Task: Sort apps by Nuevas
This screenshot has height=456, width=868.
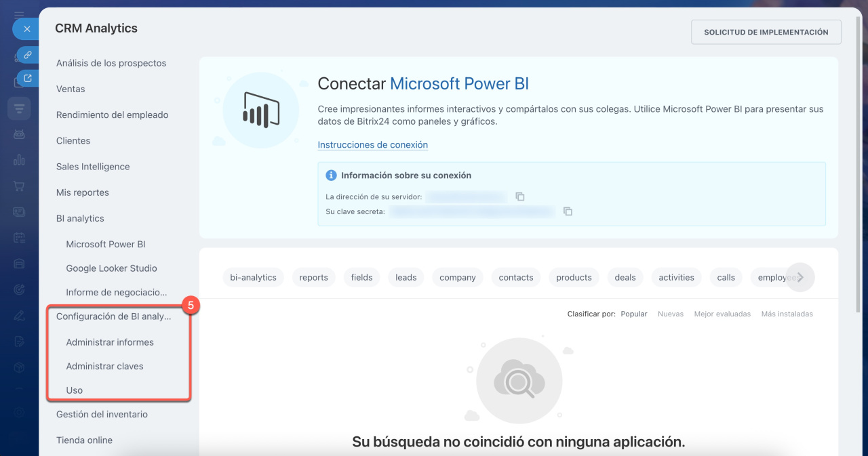Action: coord(670,314)
